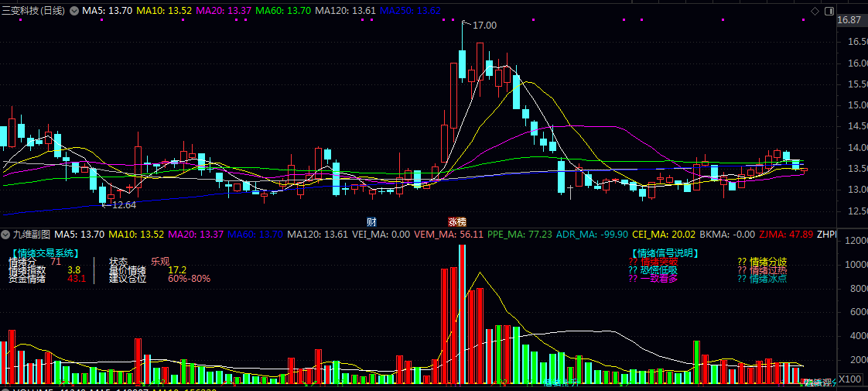Click the 资金情绪 value 43.1
The height and width of the screenshot is (391, 868).
click(77, 279)
